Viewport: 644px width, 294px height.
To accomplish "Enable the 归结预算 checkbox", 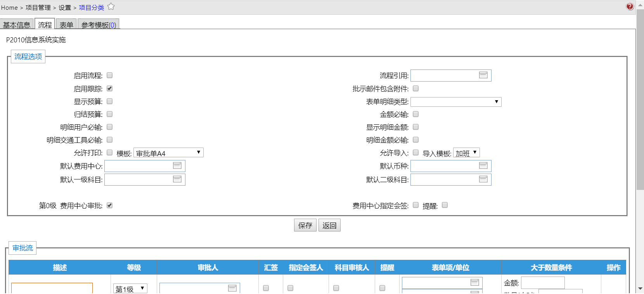I will (110, 114).
